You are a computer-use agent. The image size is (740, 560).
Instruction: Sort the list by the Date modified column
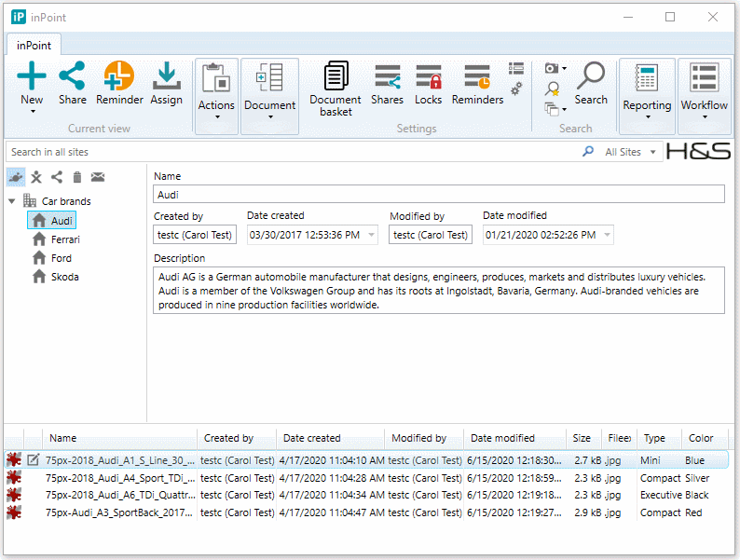point(502,438)
